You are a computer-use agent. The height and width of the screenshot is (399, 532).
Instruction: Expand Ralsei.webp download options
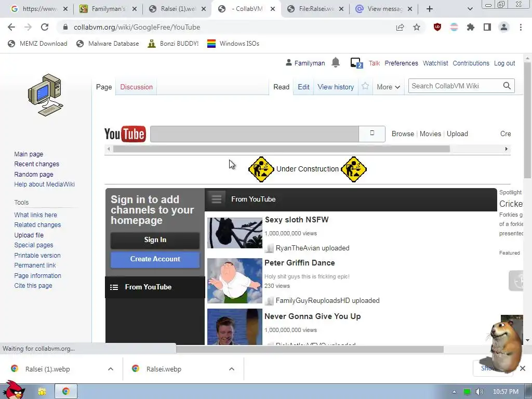(x=232, y=369)
